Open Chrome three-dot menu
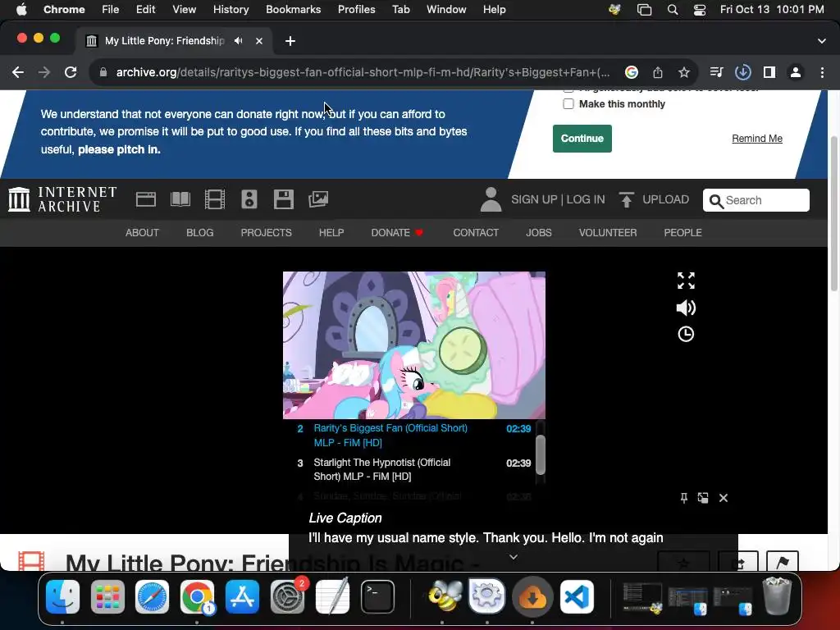This screenshot has width=840, height=630. point(822,72)
